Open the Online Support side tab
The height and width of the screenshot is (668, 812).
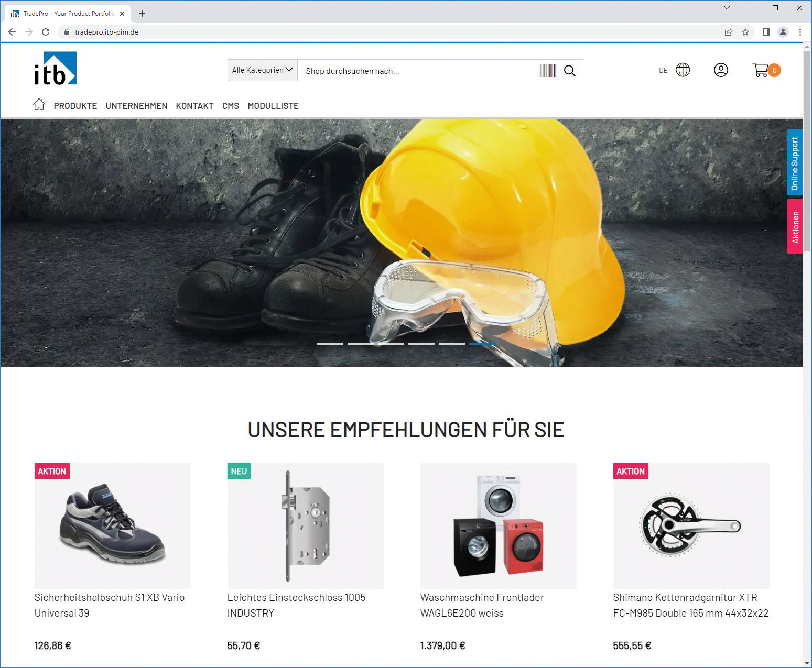[795, 163]
